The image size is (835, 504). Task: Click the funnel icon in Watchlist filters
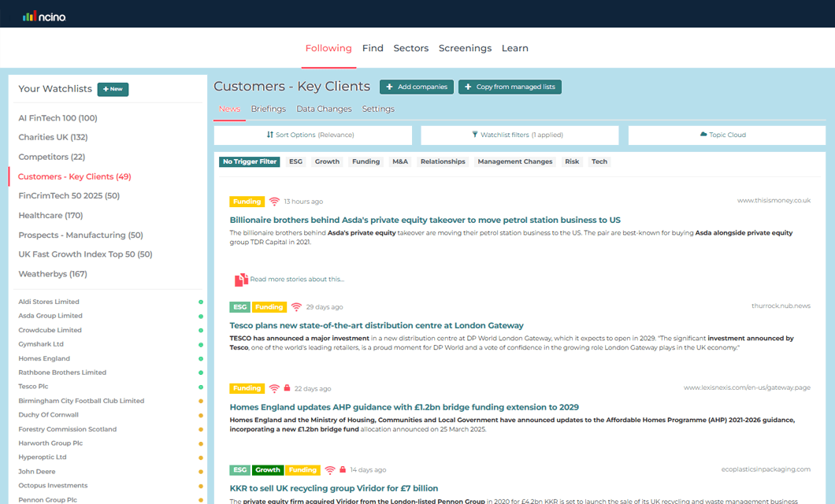(x=477, y=135)
